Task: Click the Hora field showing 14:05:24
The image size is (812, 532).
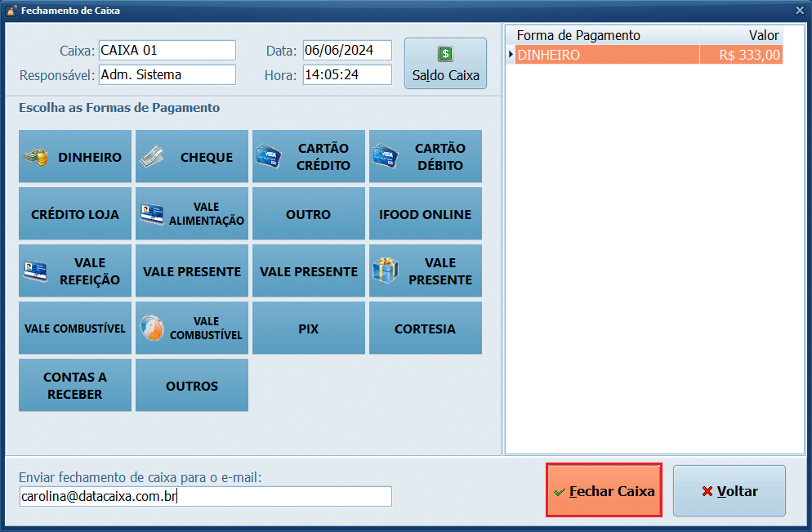Action: pos(347,74)
